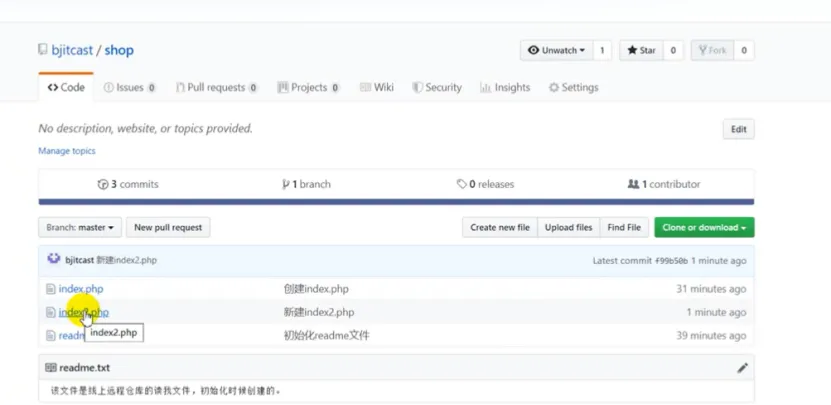This screenshot has width=831, height=405.
Task: Click the file icon beside the readme file row
Action: [51, 336]
